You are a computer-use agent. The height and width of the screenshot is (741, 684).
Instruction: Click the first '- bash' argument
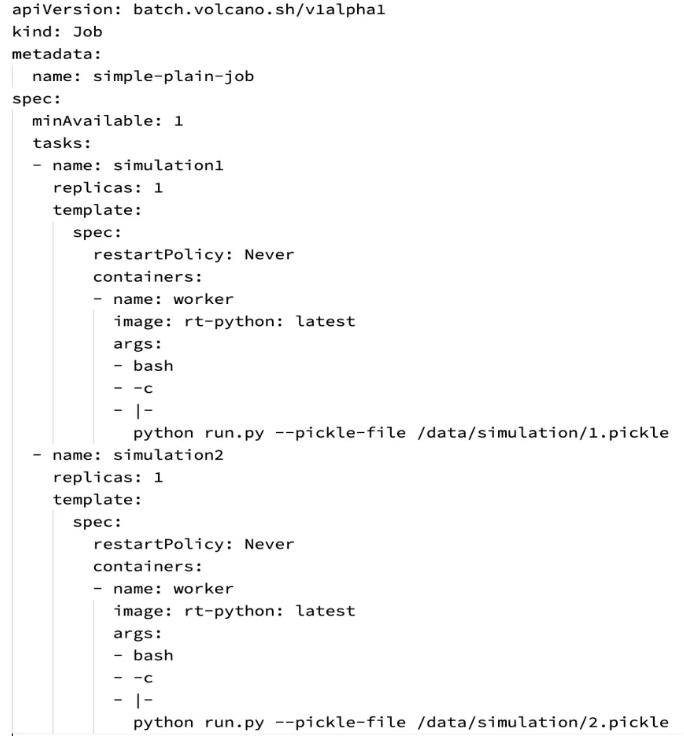(143, 366)
